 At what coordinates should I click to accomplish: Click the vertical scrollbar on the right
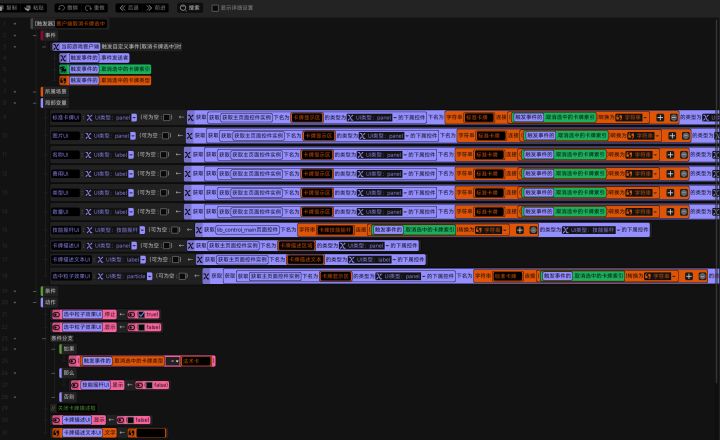point(717,202)
